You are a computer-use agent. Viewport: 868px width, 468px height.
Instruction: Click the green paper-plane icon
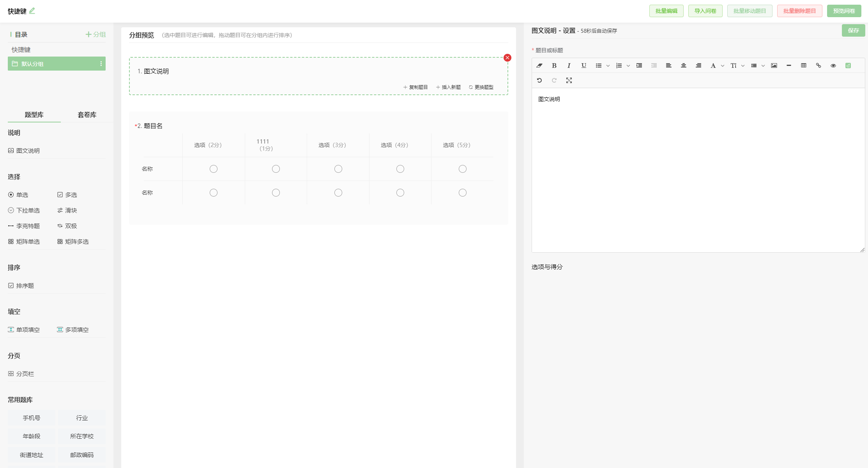(x=848, y=66)
